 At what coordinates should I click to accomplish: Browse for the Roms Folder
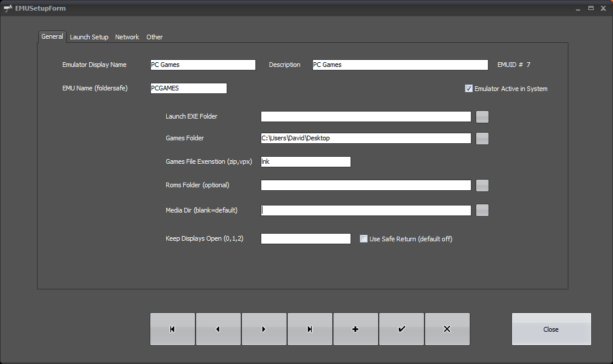pos(482,186)
